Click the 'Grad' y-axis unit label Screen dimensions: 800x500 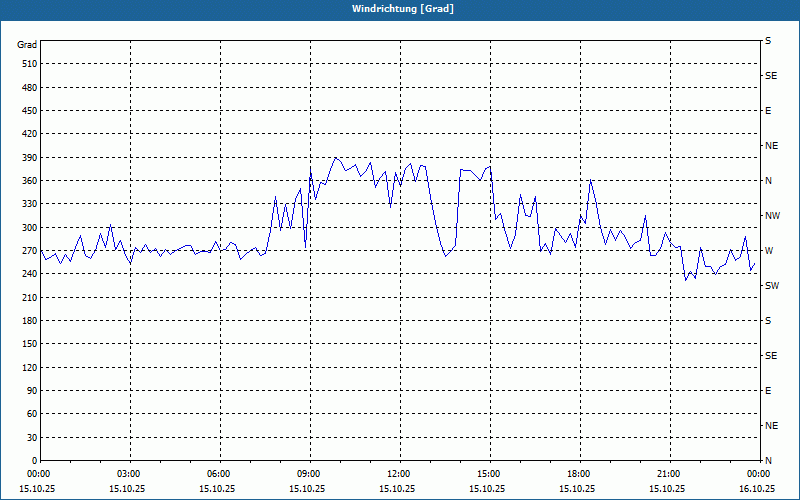coord(27,45)
